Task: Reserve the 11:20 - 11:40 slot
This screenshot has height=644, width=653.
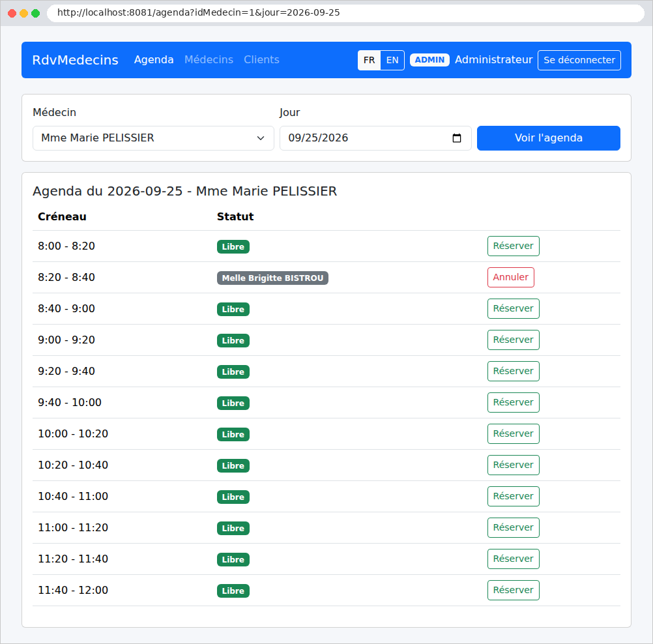Action: 513,559
